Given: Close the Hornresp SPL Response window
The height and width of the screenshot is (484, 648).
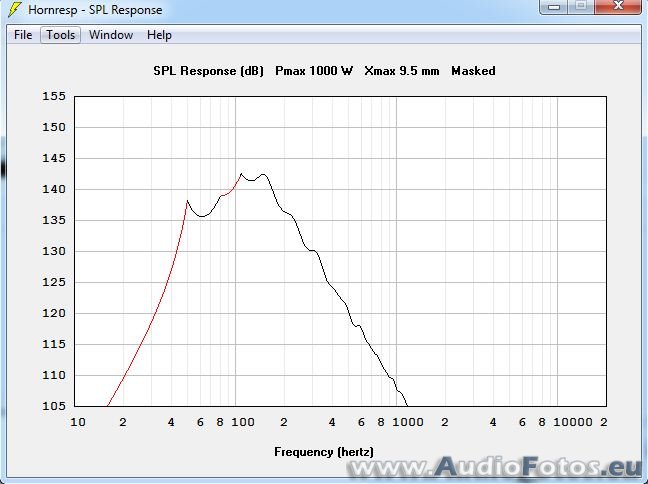Looking at the screenshot, I should pyautogui.click(x=618, y=6).
